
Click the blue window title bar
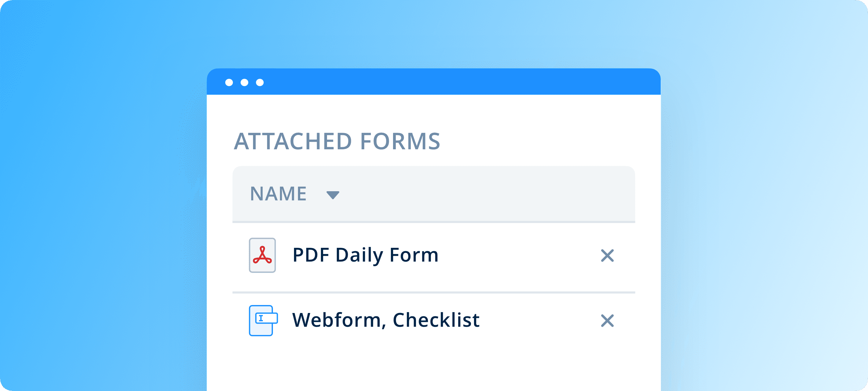(x=438, y=82)
